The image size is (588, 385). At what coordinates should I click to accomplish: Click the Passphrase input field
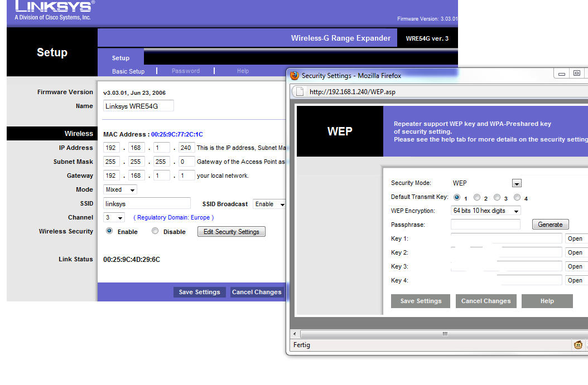[485, 225]
